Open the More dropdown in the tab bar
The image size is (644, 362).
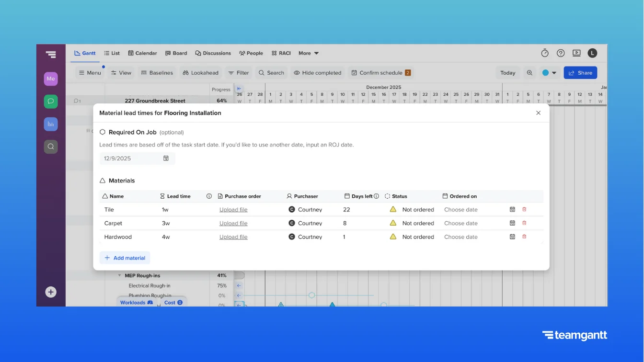click(308, 53)
